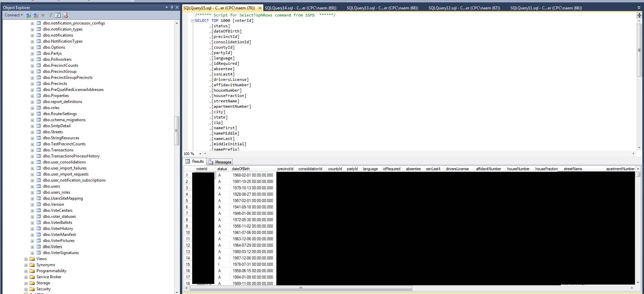
Task: Select dbo.user_import_failures tree item
Action: point(65,168)
